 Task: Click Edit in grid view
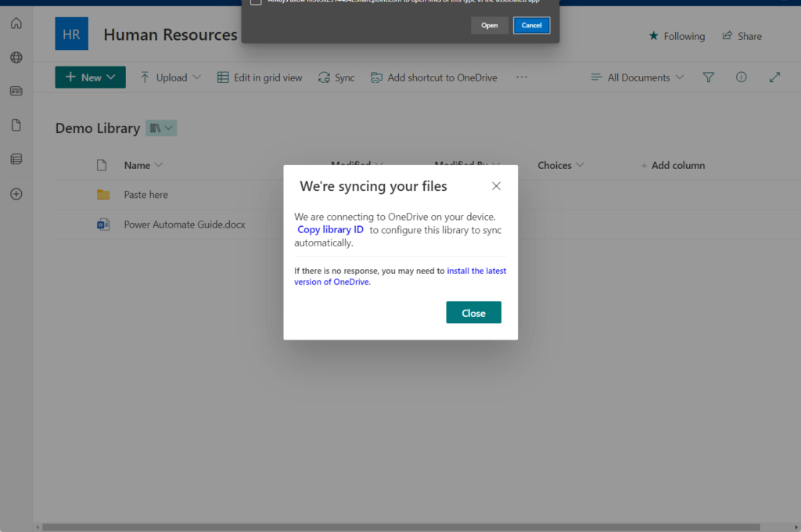(x=260, y=77)
